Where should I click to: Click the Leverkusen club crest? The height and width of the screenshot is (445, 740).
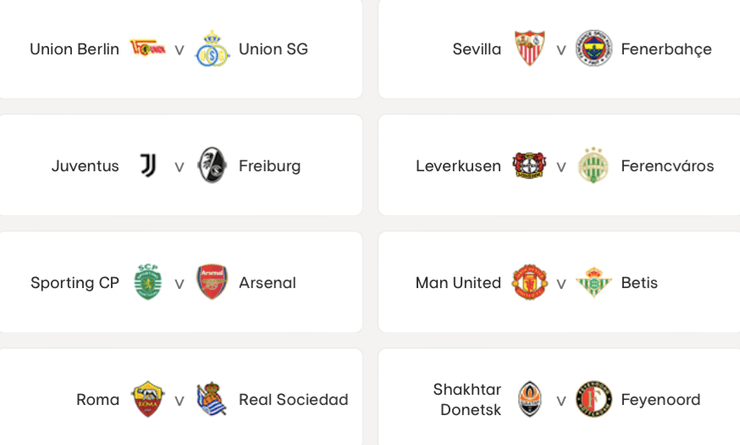point(529,166)
